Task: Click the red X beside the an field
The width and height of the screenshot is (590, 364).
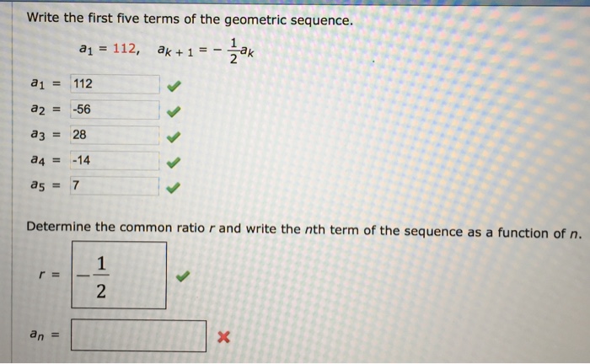Action: [223, 338]
